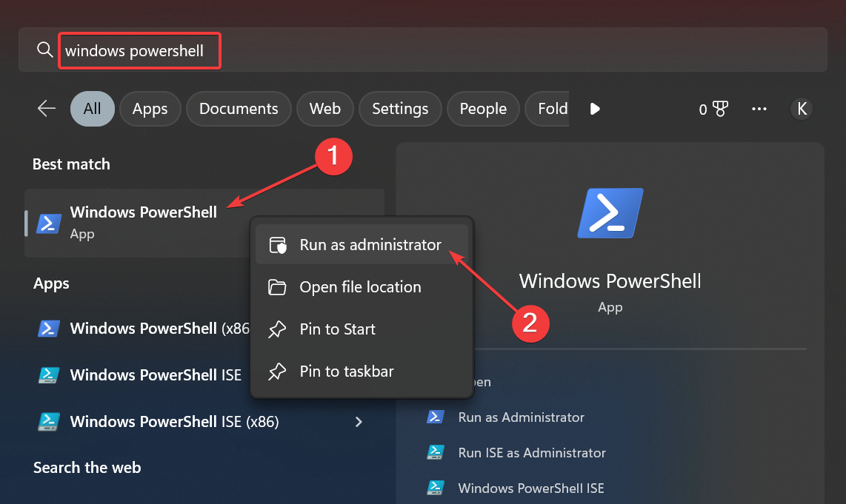Click the large PowerShell icon in preview pane
Viewport: 846px width, 504px height.
pyautogui.click(x=609, y=213)
